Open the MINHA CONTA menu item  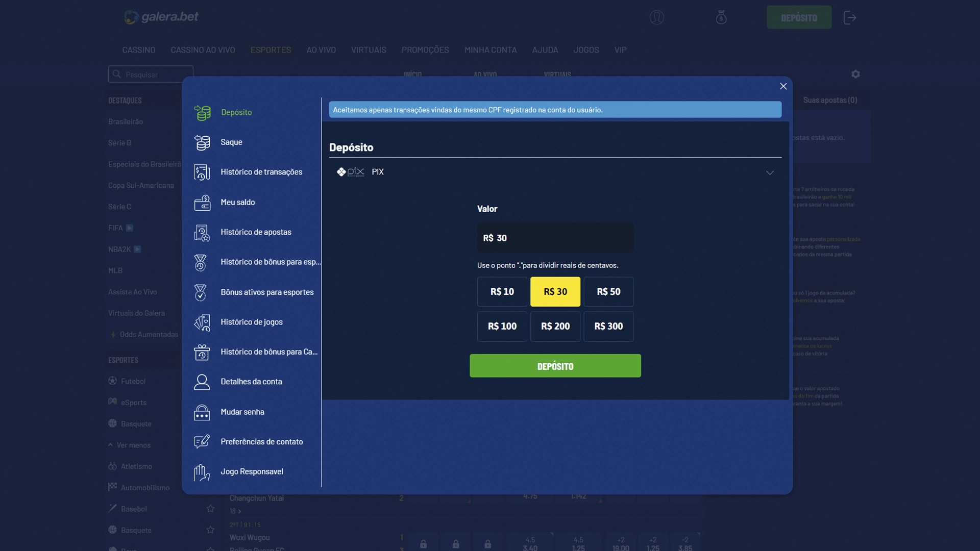[x=491, y=49]
